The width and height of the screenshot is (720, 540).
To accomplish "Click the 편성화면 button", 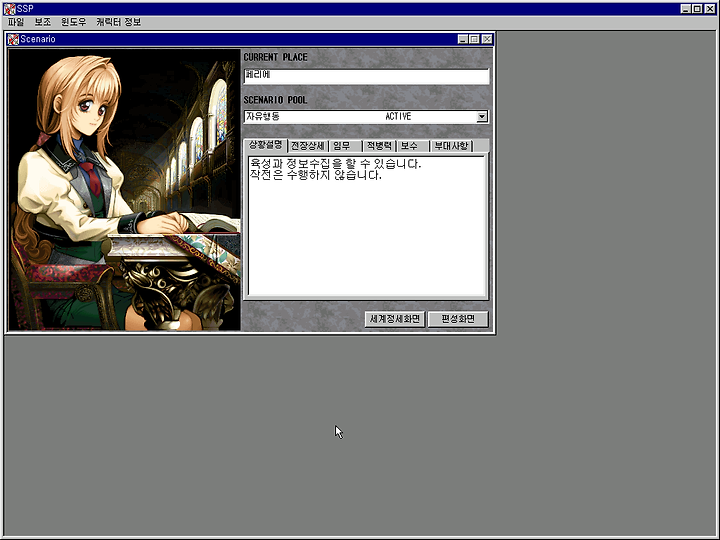I will [458, 319].
